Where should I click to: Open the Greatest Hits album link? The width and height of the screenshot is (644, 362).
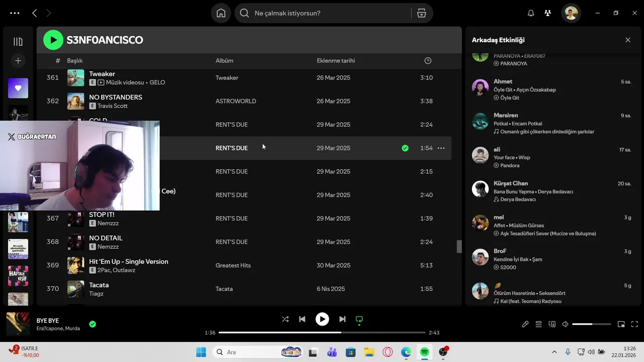[x=233, y=265]
